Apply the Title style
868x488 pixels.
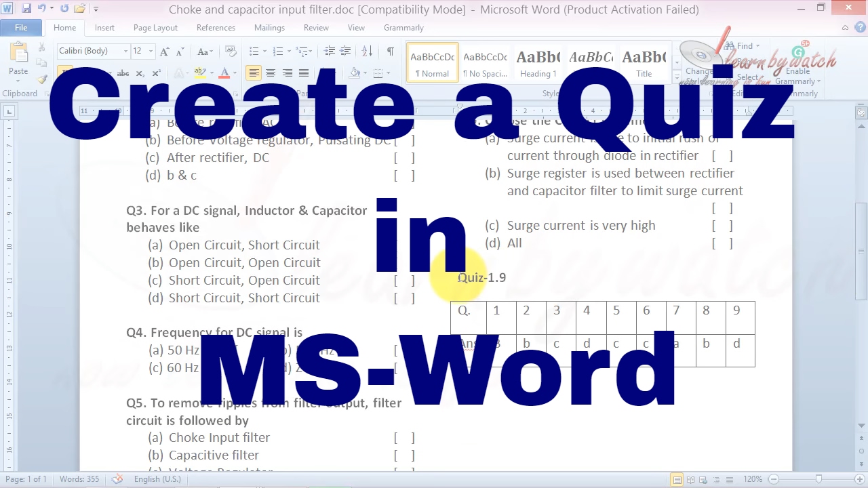644,63
